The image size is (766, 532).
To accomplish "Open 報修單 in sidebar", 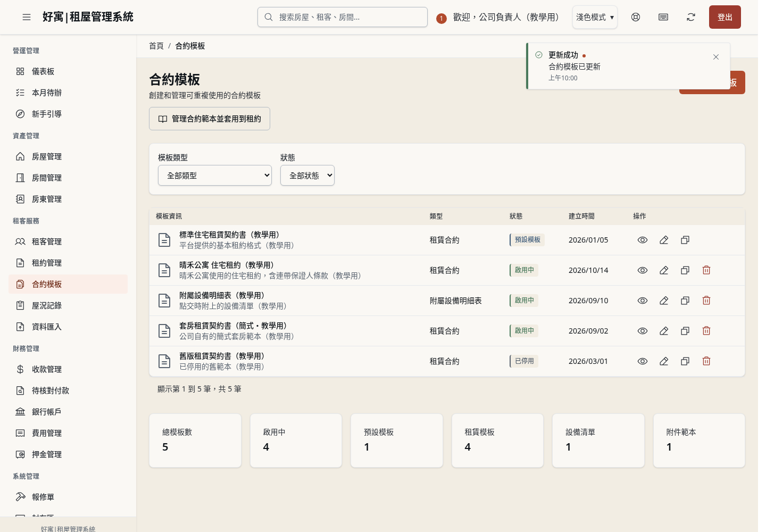I will [68, 497].
